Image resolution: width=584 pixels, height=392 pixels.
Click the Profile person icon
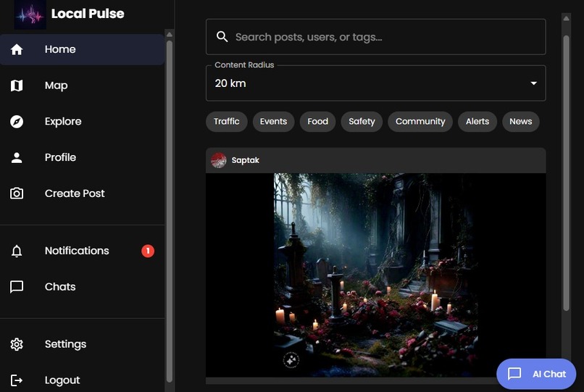[17, 158]
